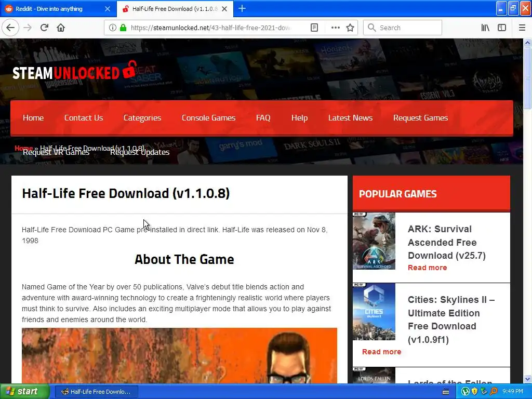Reload the current page

45,28
